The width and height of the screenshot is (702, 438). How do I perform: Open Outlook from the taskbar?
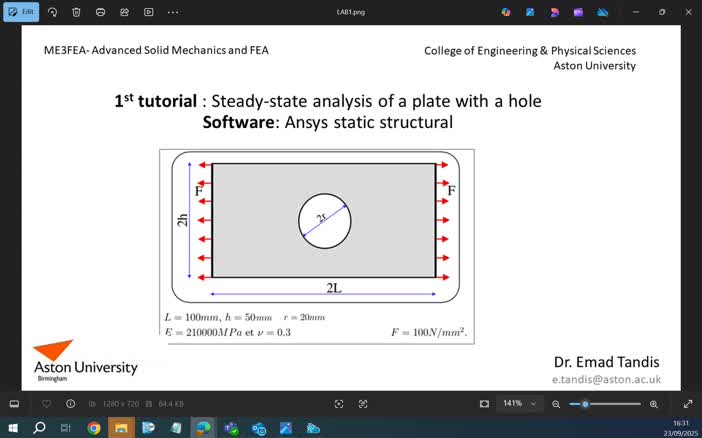coord(258,428)
